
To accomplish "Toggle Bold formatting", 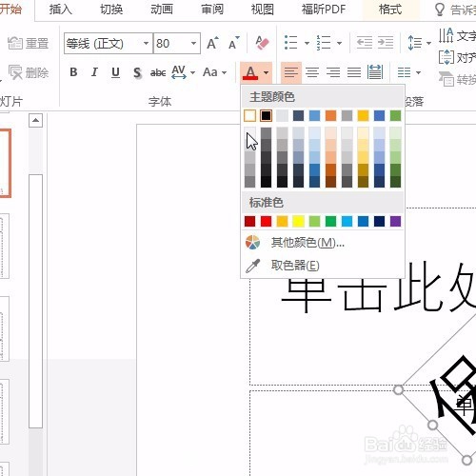I will (x=73, y=72).
